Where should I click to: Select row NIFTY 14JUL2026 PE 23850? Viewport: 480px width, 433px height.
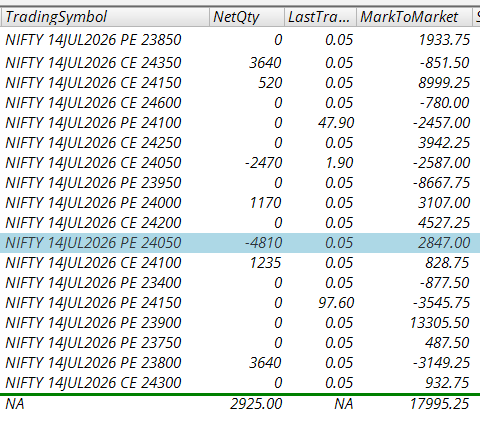point(240,40)
